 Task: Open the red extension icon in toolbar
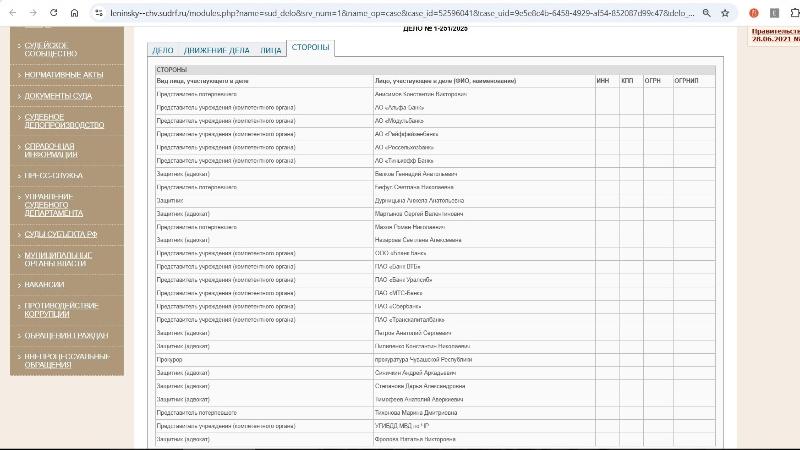[754, 13]
